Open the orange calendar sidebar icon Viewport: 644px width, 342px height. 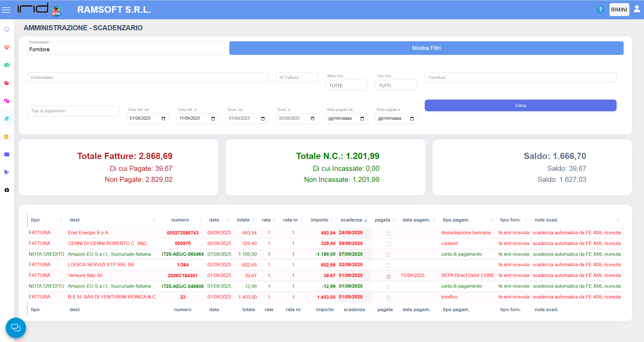tap(7, 137)
